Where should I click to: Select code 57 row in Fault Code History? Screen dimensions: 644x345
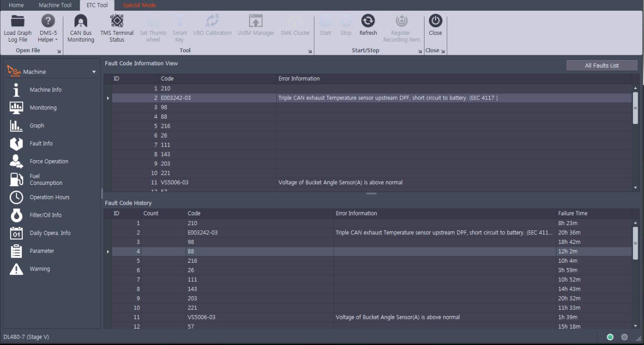[372, 327]
